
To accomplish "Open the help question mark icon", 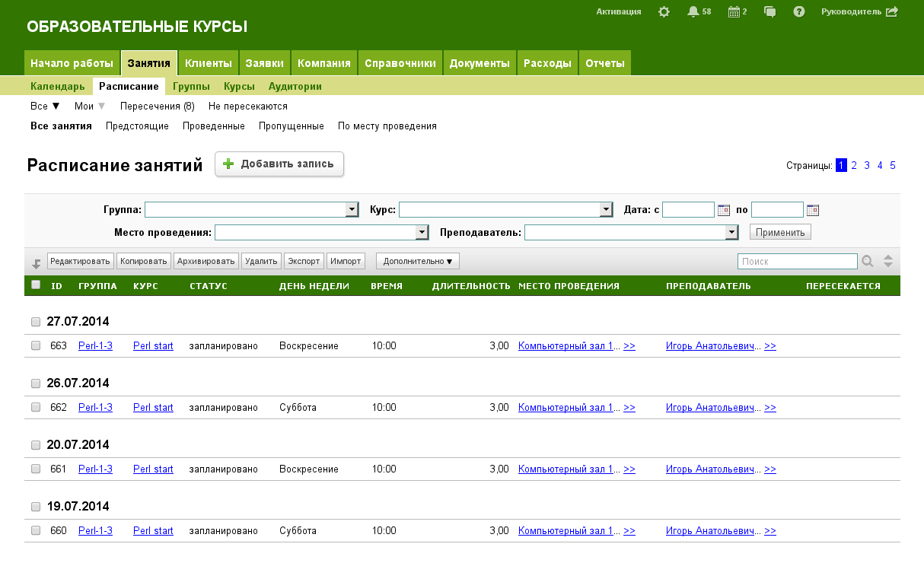I will (x=799, y=11).
